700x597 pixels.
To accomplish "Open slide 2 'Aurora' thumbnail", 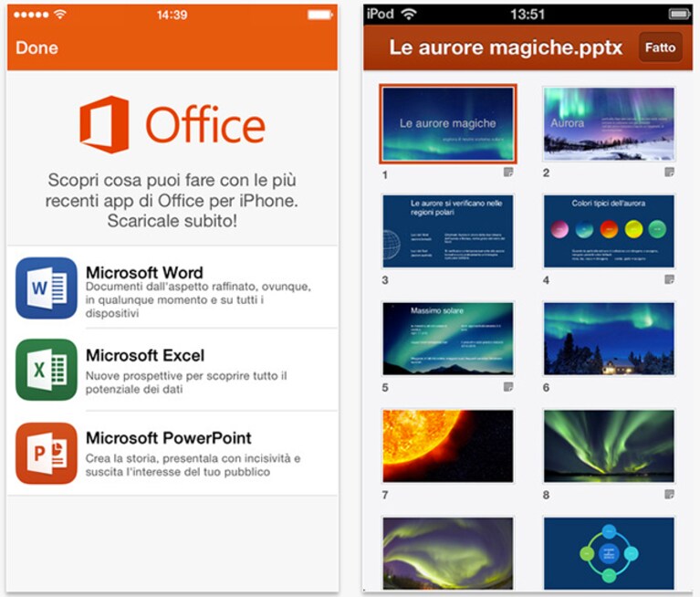I will [x=609, y=123].
